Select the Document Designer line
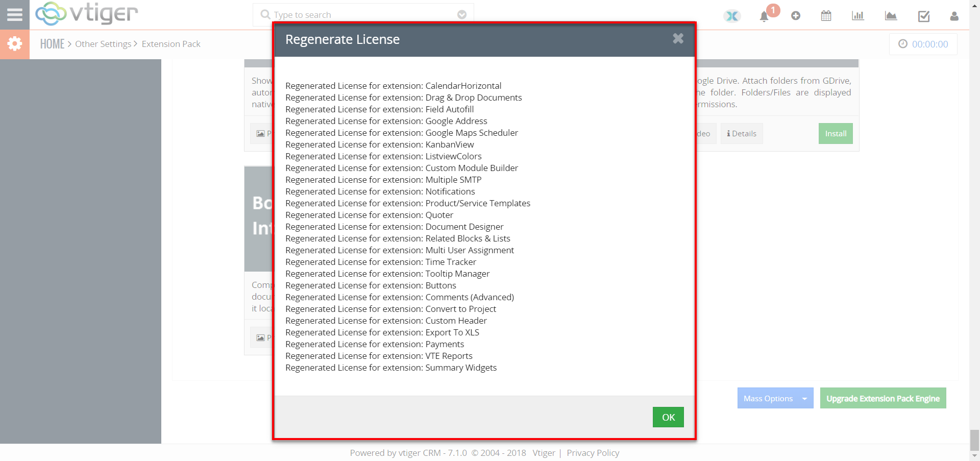The image size is (980, 461). coord(395,227)
